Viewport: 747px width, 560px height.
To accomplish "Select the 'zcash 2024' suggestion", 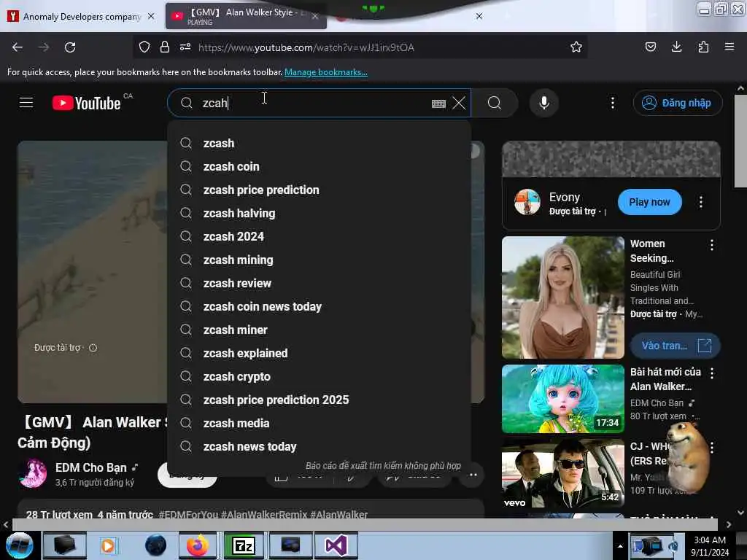I will (x=320, y=237).
